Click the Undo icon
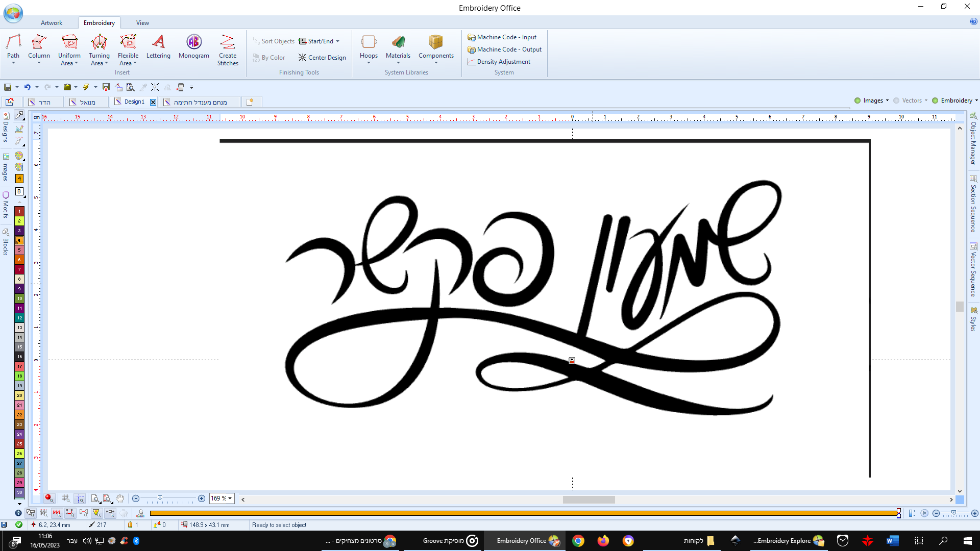 (x=28, y=87)
